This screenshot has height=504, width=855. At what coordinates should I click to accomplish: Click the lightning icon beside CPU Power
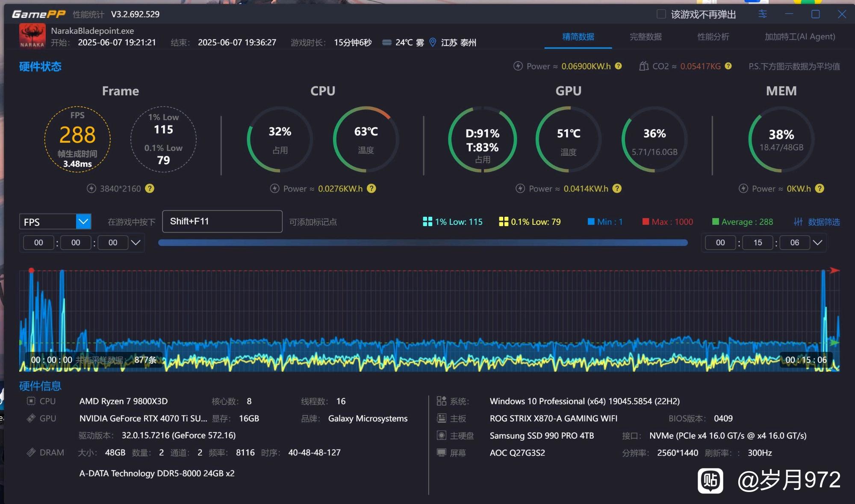(275, 189)
